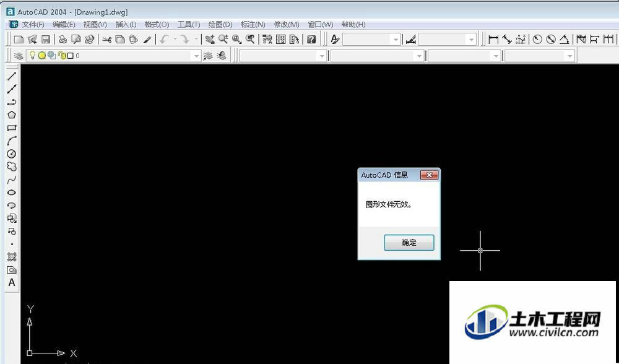
Task: Create a new drawing with the New icon
Action: click(x=19, y=39)
